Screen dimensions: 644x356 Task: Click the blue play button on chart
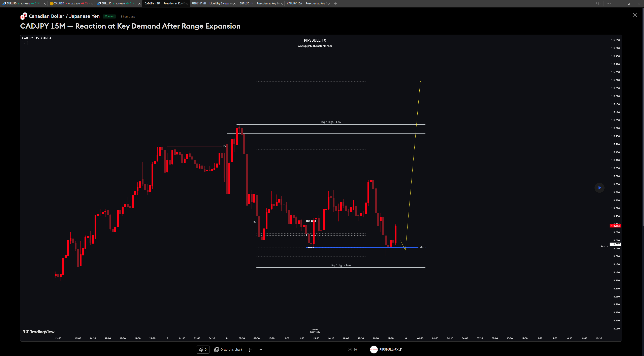coord(599,188)
